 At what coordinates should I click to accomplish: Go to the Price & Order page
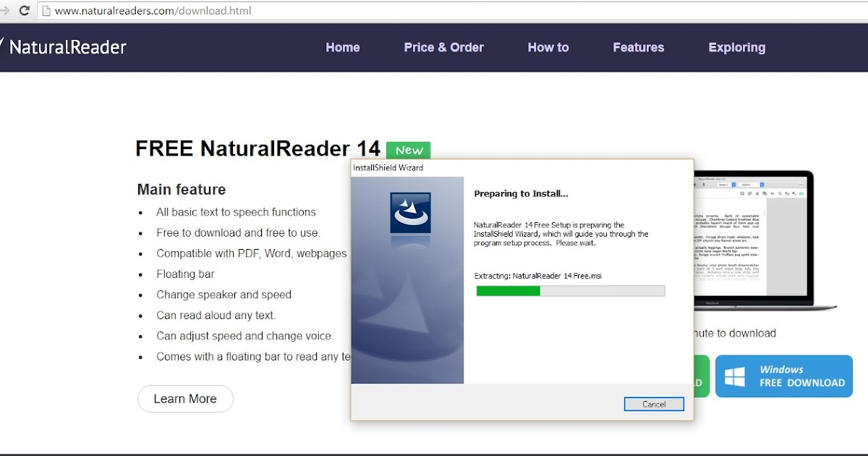click(x=443, y=47)
